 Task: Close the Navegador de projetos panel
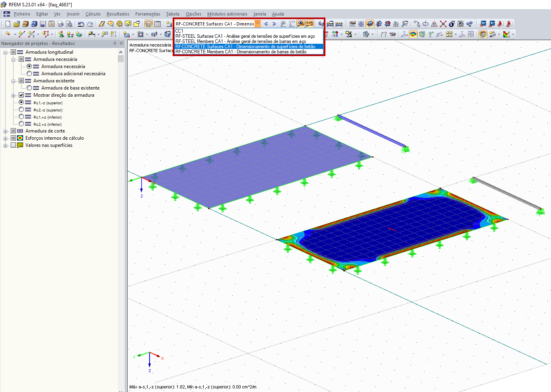(121, 43)
